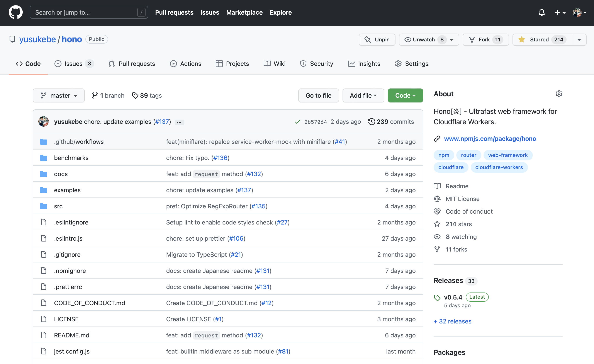View the 39 tags list
The height and width of the screenshot is (364, 594).
coord(147,95)
